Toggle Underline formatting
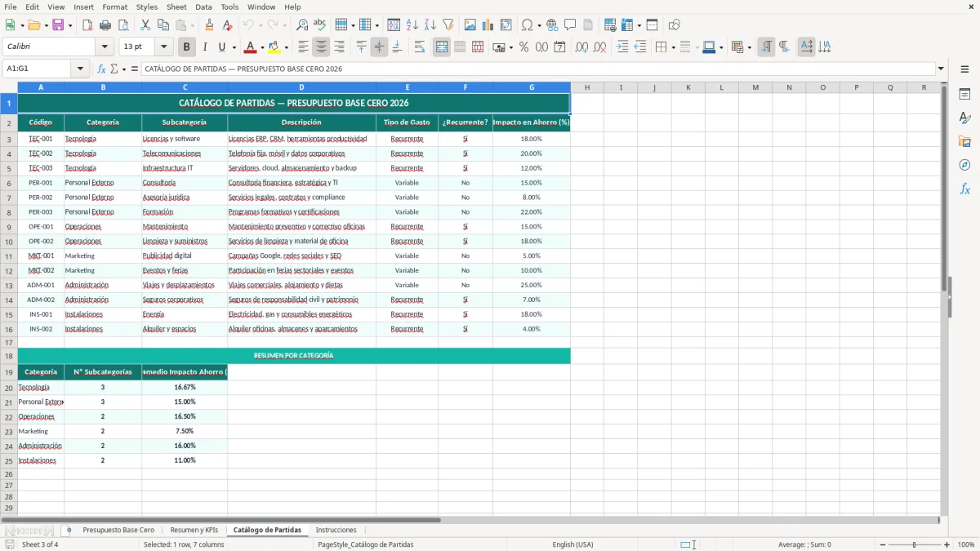980x551 pixels. click(x=222, y=47)
